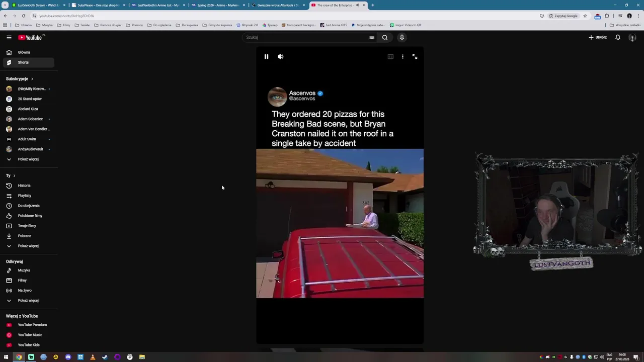This screenshot has width=644, height=362.
Task: Expand Pokaż więcej under Odkrywaj
Action: (x=28, y=301)
